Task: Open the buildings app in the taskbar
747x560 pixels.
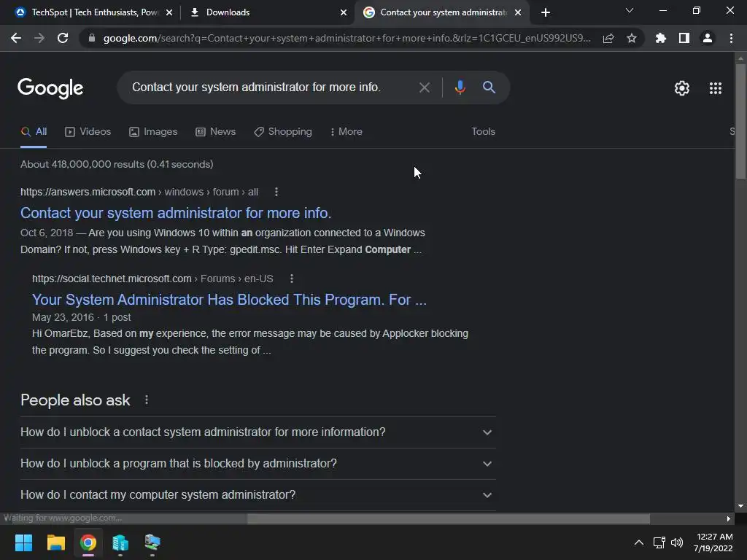Action: [120, 542]
